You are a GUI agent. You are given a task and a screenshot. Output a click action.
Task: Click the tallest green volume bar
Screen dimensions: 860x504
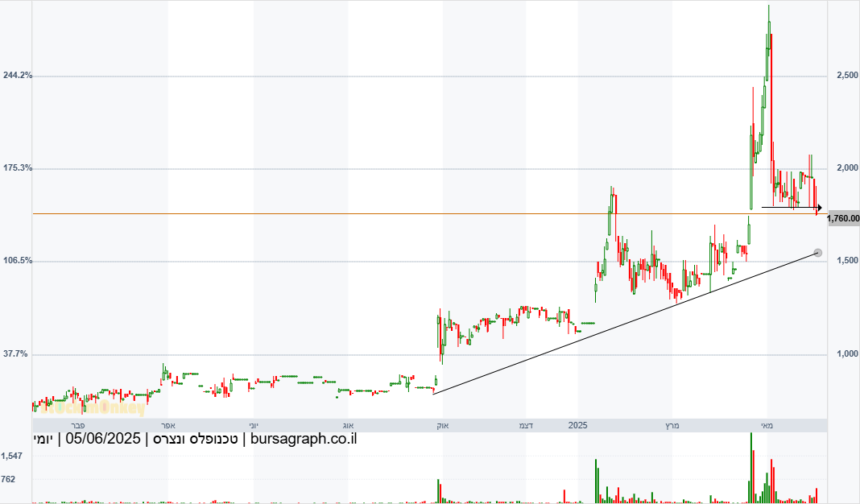[x=750, y=468]
